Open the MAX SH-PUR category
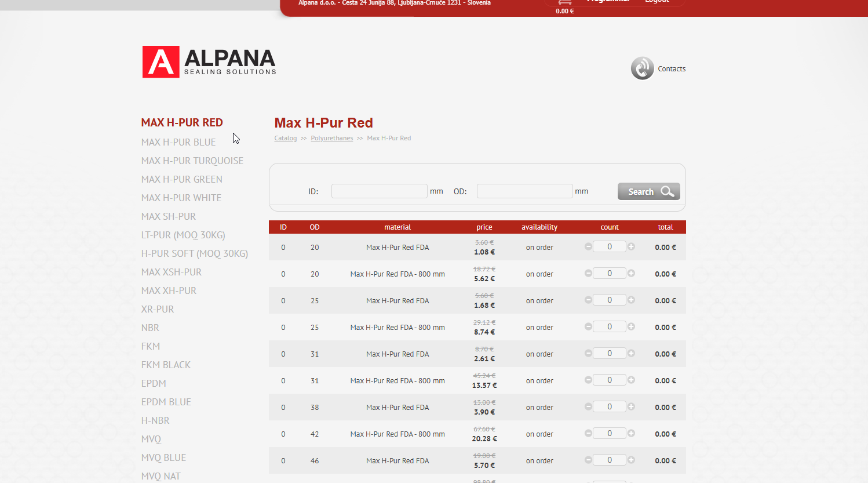868x483 pixels. pyautogui.click(x=169, y=216)
